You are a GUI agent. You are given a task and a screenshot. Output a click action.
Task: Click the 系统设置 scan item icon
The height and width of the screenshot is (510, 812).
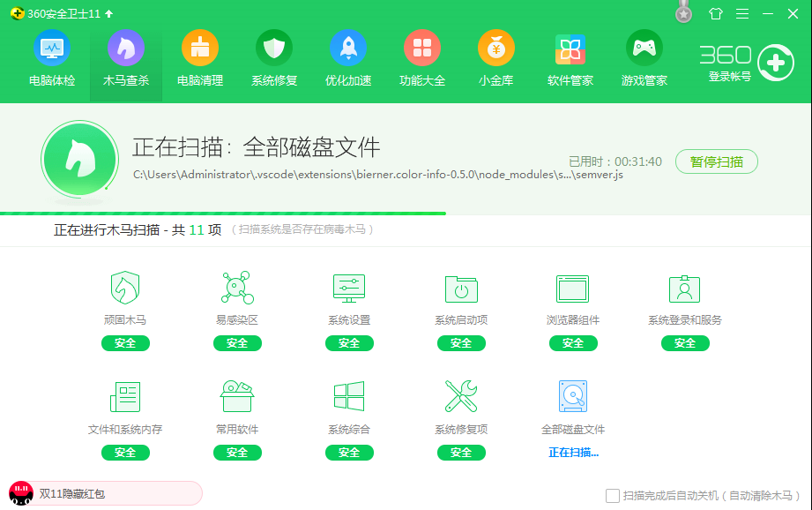tap(349, 289)
